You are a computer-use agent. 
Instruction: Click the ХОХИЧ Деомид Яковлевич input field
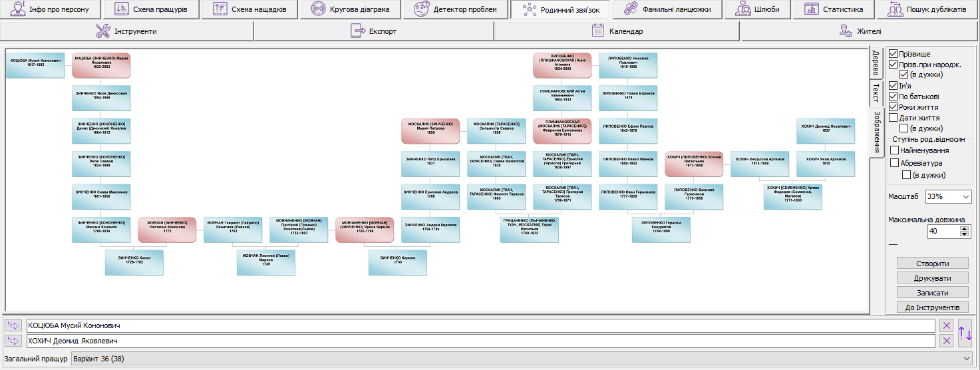click(x=479, y=341)
